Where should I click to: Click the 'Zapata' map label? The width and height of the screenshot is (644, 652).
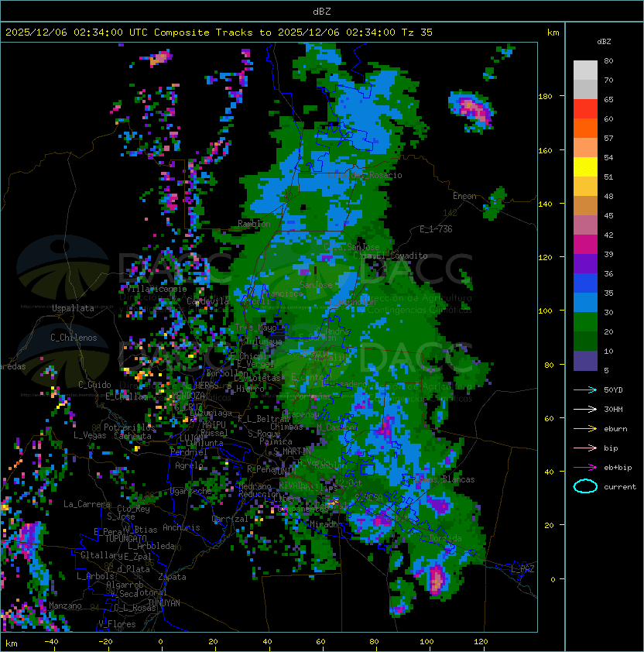(172, 577)
